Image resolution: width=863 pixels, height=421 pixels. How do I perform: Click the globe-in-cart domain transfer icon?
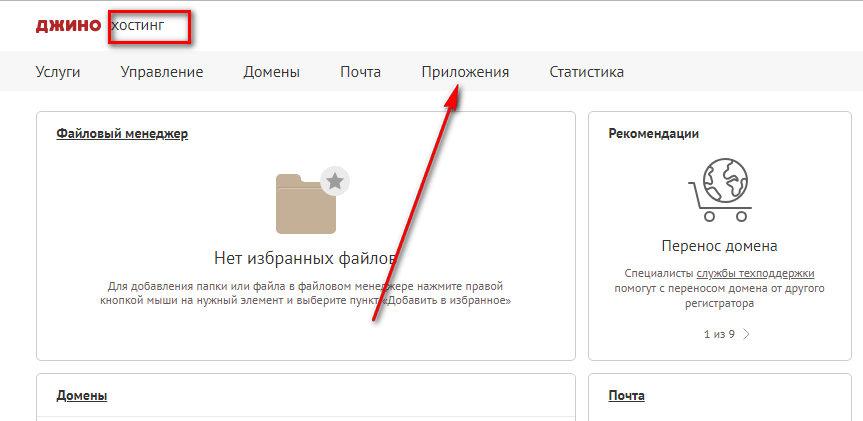[719, 190]
